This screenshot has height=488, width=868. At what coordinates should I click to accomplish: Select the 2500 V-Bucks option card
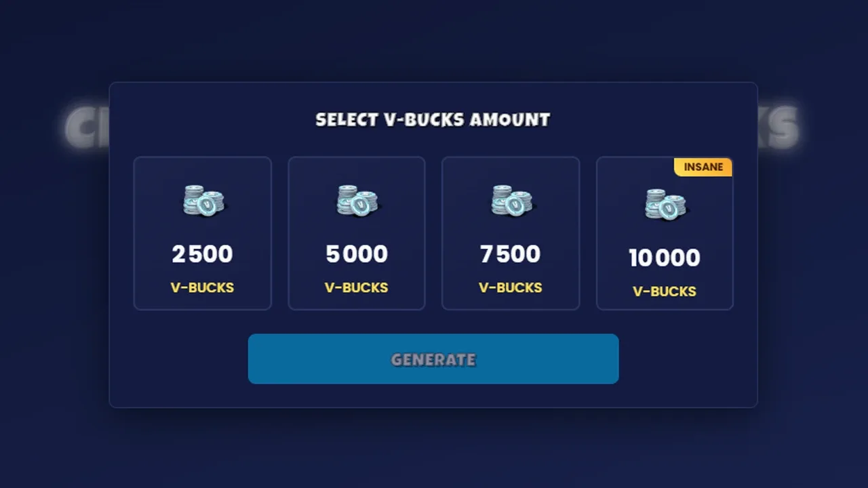point(203,233)
